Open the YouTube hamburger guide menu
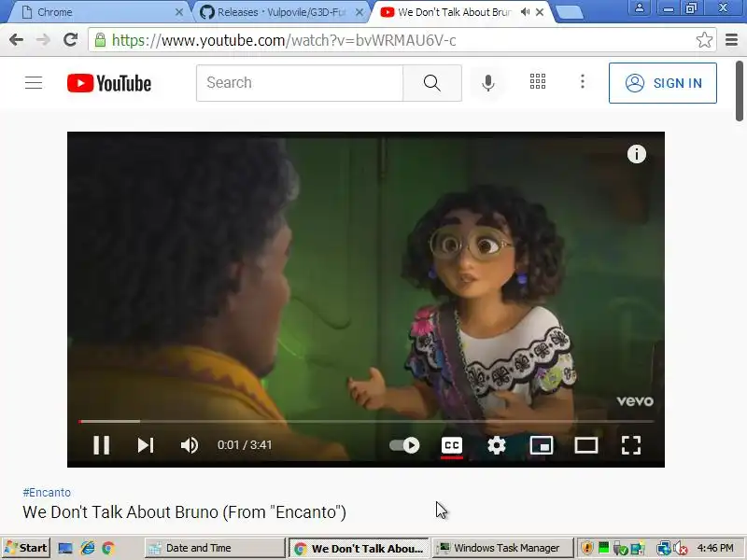The width and height of the screenshot is (747, 560). pyautogui.click(x=34, y=83)
